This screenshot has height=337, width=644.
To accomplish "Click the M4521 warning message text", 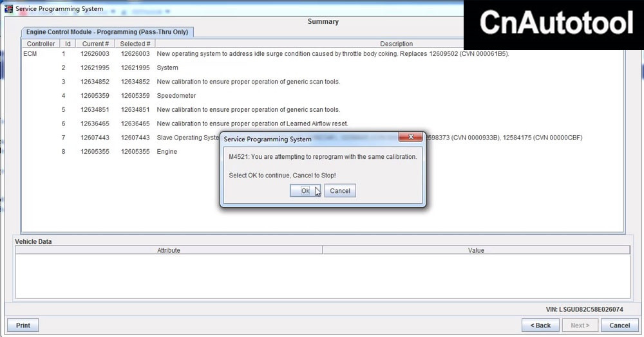I will point(323,157).
